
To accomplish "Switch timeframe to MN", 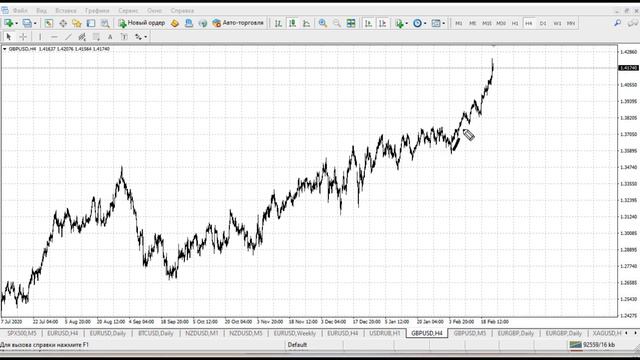I will tap(571, 24).
